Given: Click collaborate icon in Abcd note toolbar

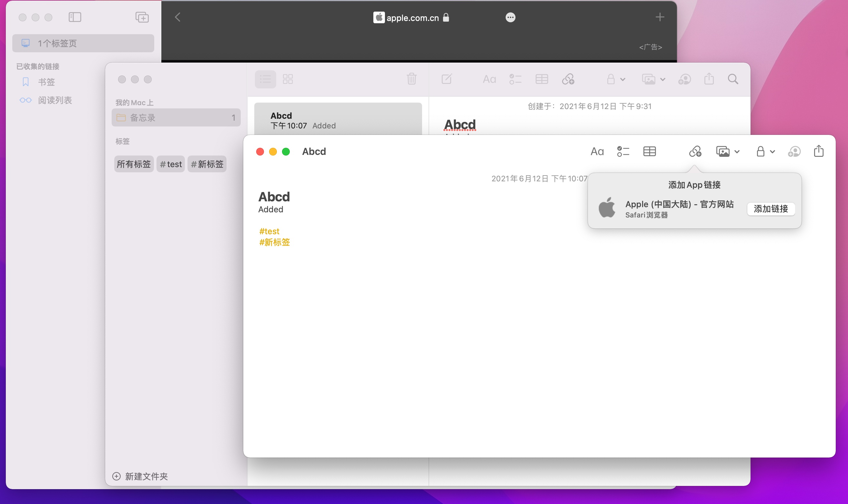Looking at the screenshot, I should click(x=794, y=151).
